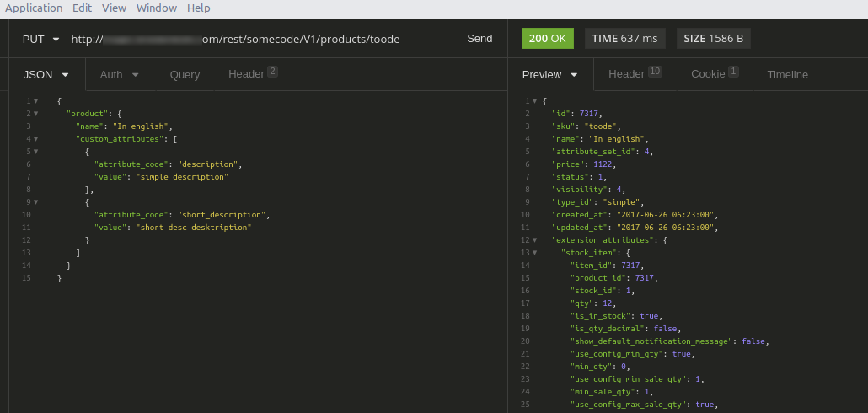This screenshot has width=868, height=413.
Task: Send the request
Action: click(480, 39)
